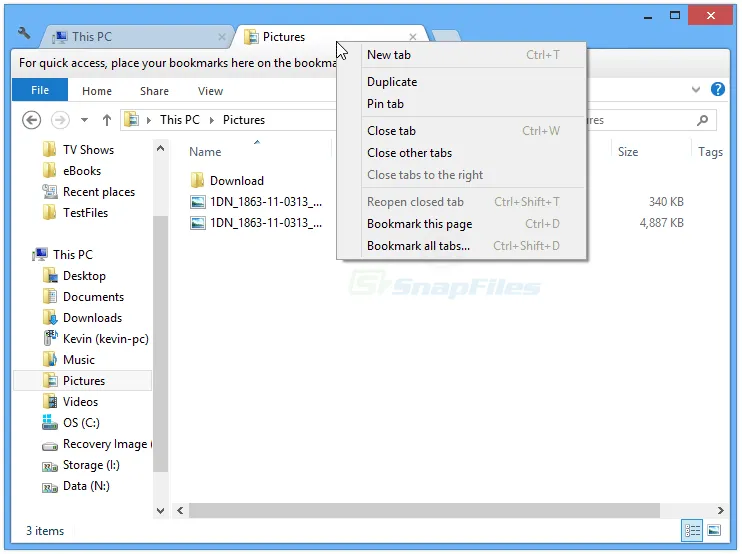This screenshot has width=742, height=554.
Task: Click Pictures in address breadcrumb
Action: pos(244,120)
